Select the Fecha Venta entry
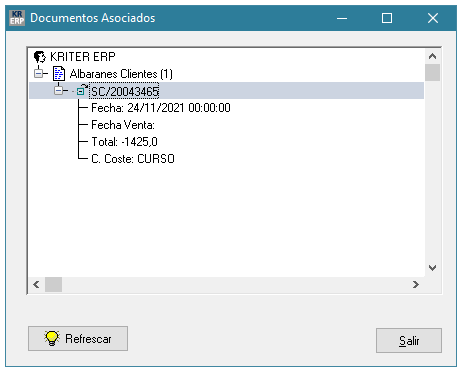Screen dimensions: 462x370 [x=123, y=125]
